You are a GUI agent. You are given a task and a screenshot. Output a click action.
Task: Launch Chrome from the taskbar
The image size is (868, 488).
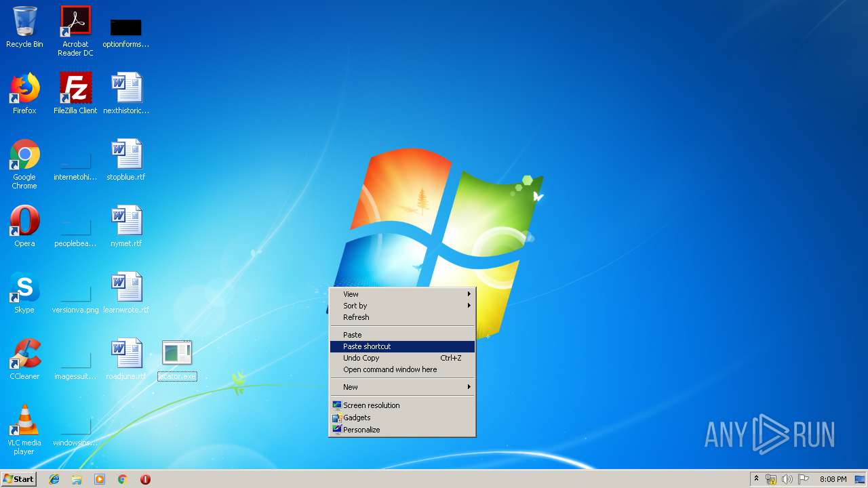122,479
